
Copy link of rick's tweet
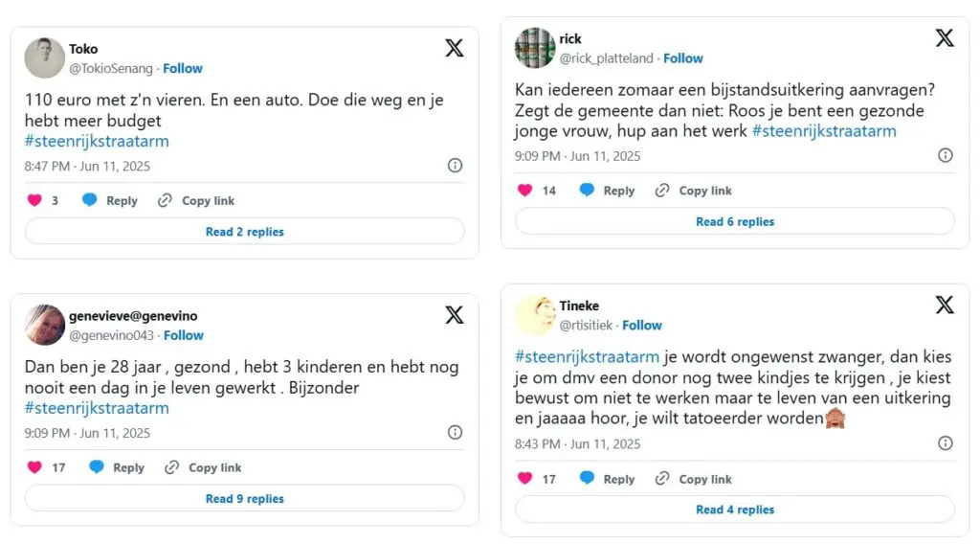click(693, 190)
